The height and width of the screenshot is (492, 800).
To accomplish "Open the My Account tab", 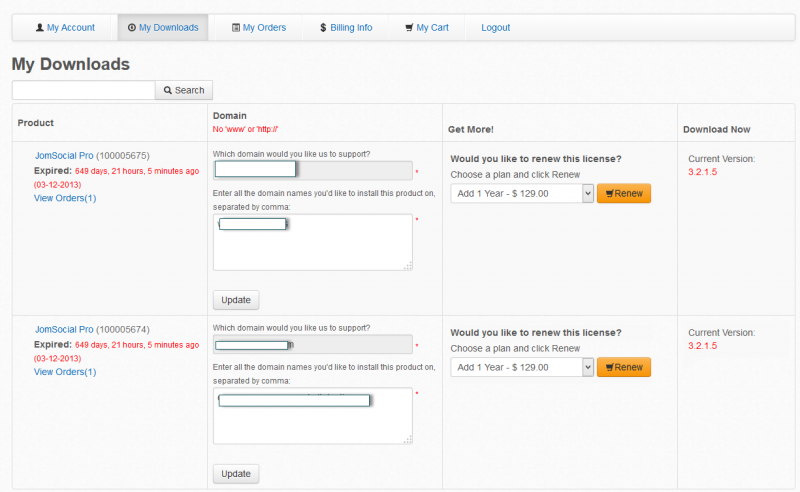I will click(65, 28).
